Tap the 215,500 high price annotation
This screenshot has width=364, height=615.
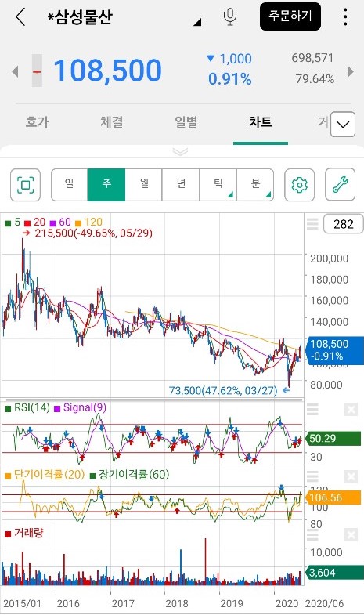coord(88,233)
